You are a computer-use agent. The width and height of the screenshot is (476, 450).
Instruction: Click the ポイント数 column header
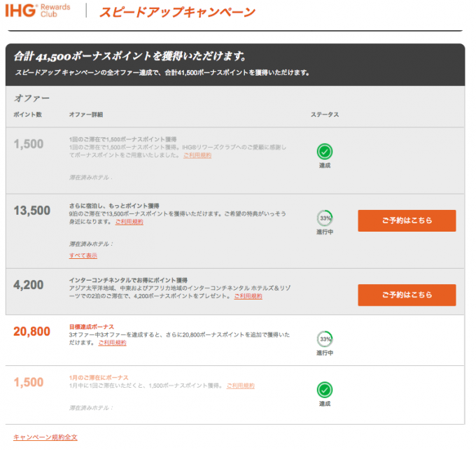click(27, 114)
